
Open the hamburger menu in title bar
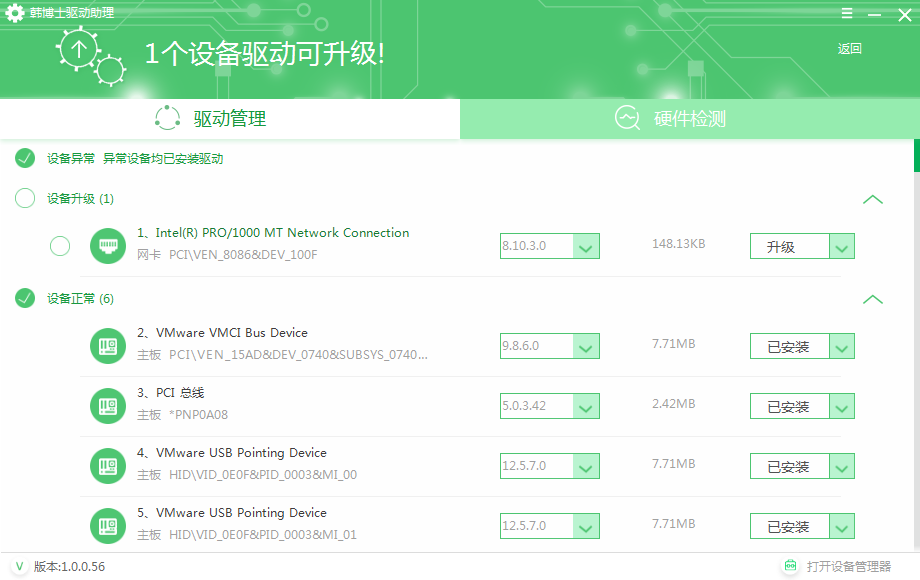click(847, 13)
